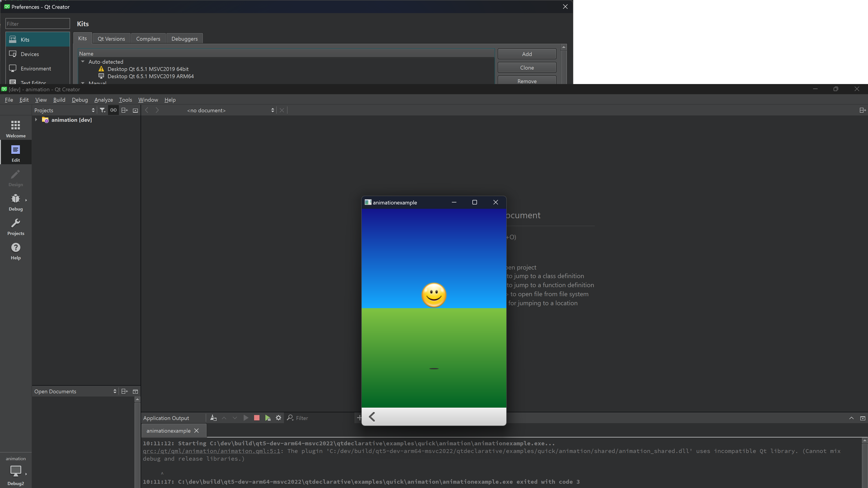This screenshot has width=868, height=488.
Task: Run the project with the debug-run icon
Action: click(x=268, y=418)
